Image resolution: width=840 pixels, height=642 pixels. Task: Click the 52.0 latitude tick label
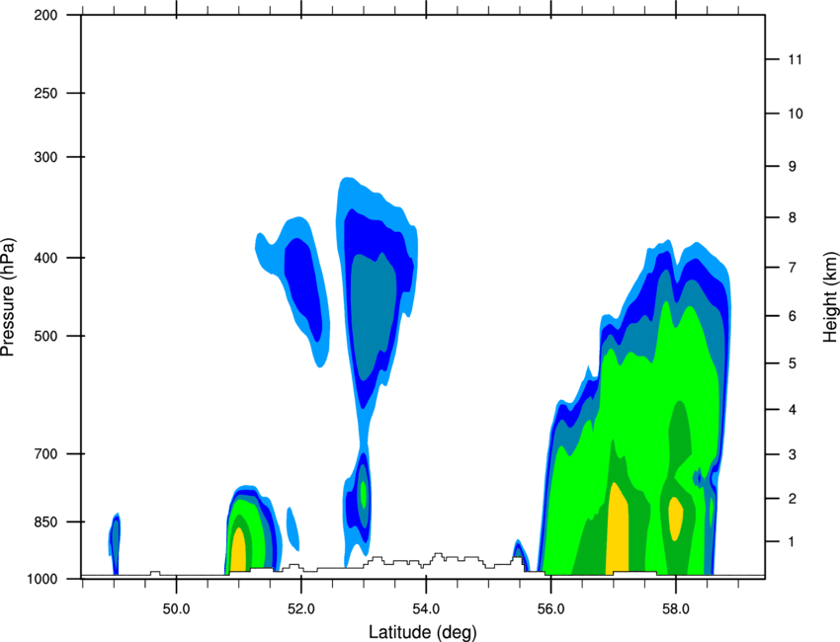[301, 609]
